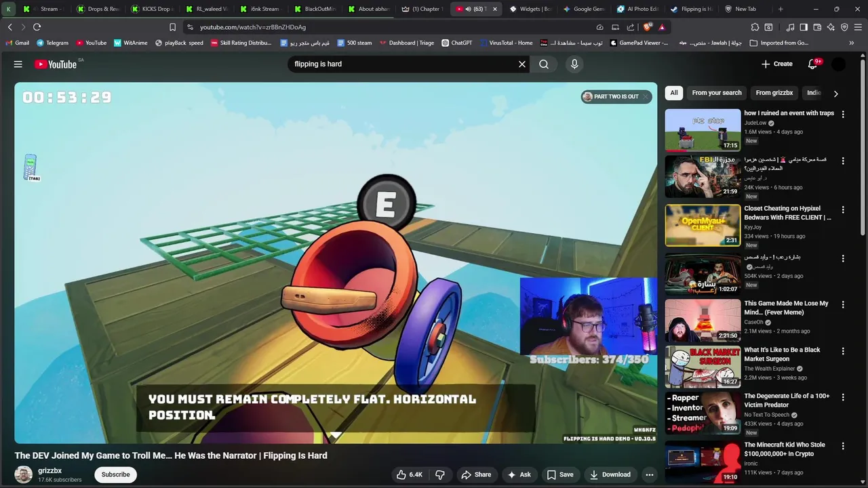Viewport: 868px width, 488px height.
Task: Click the Ask button
Action: pyautogui.click(x=519, y=474)
